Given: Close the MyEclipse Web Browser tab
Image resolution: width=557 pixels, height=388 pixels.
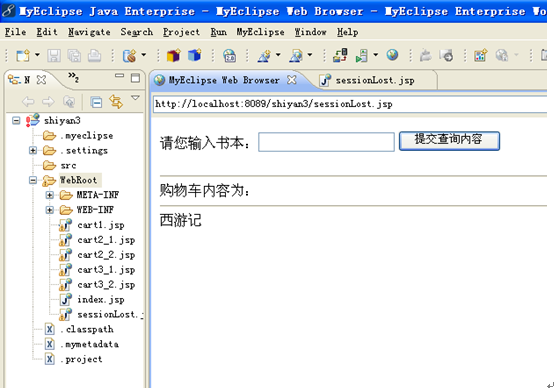Looking at the screenshot, I should [292, 80].
